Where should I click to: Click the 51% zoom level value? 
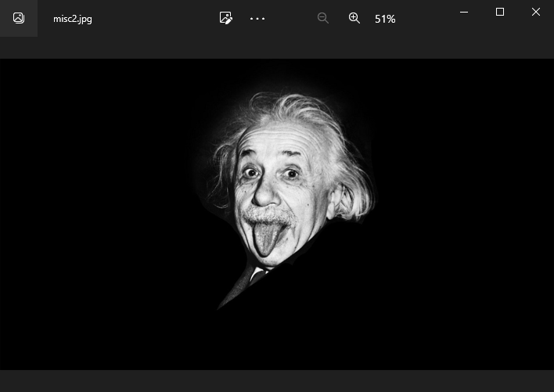pos(385,19)
